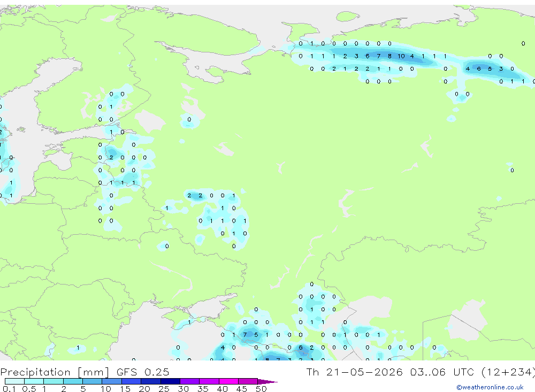The image size is (535, 392).
Task: Click the legend label '0.5'
Action: (29, 389)
